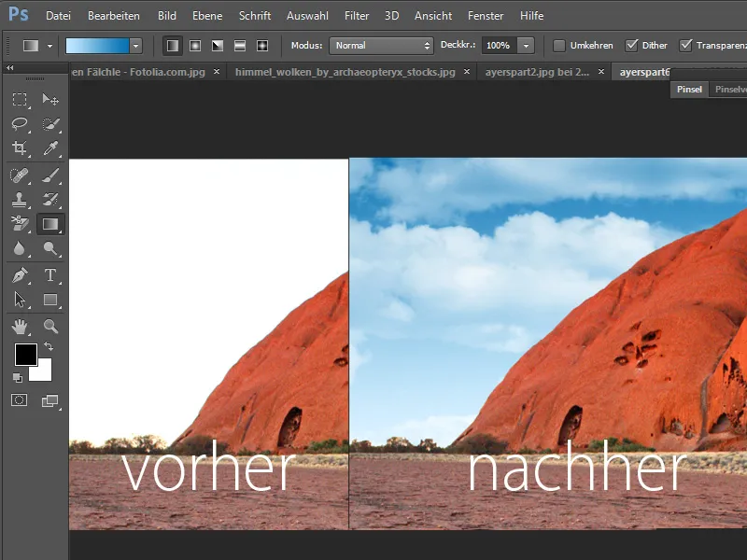Select the Zoom tool
Image resolution: width=747 pixels, height=560 pixels.
click(x=50, y=327)
